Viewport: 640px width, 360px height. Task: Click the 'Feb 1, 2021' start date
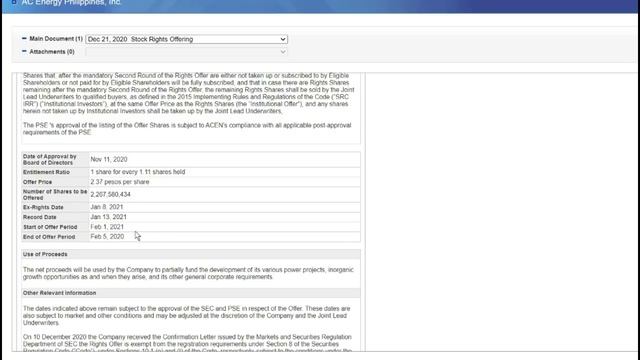click(107, 227)
